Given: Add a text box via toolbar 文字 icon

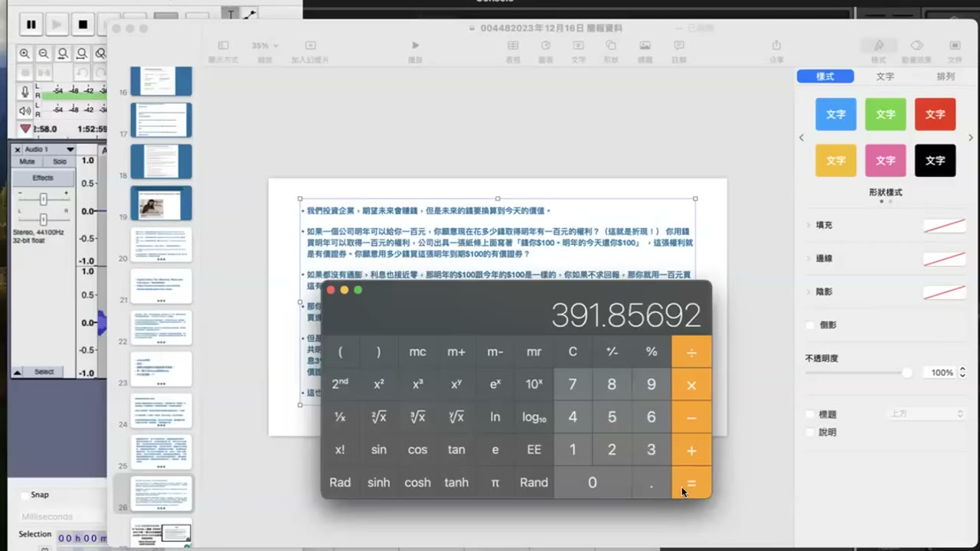Looking at the screenshot, I should pos(579,46).
